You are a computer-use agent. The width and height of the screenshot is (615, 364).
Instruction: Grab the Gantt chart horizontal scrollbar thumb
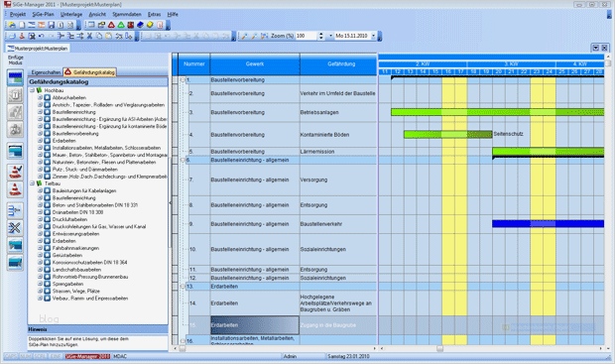pos(440,348)
